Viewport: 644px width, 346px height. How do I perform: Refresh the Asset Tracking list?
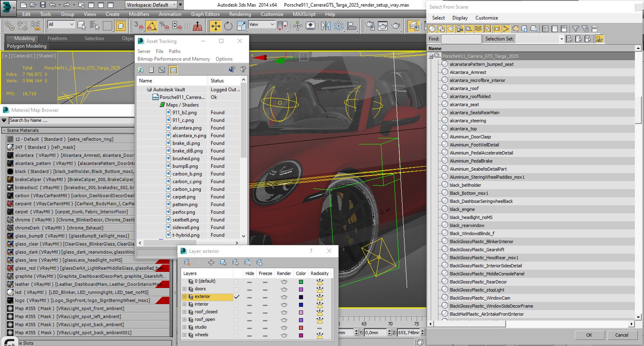click(141, 70)
